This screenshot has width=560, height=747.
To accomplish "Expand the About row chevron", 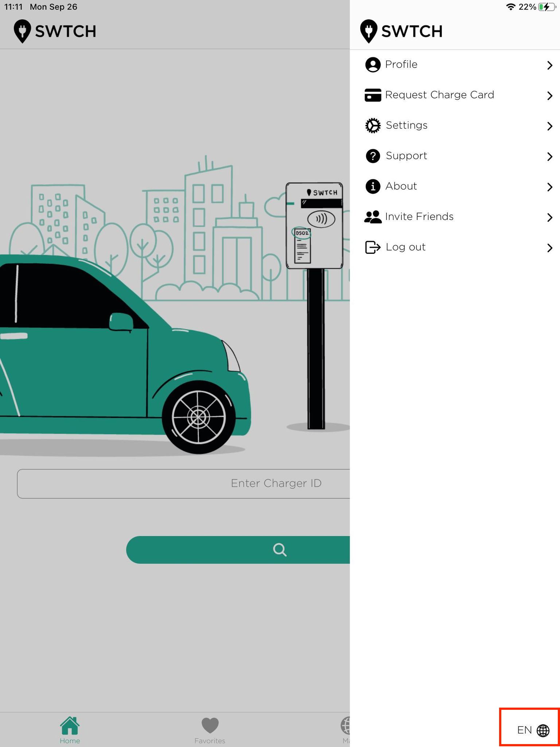I will pos(550,187).
